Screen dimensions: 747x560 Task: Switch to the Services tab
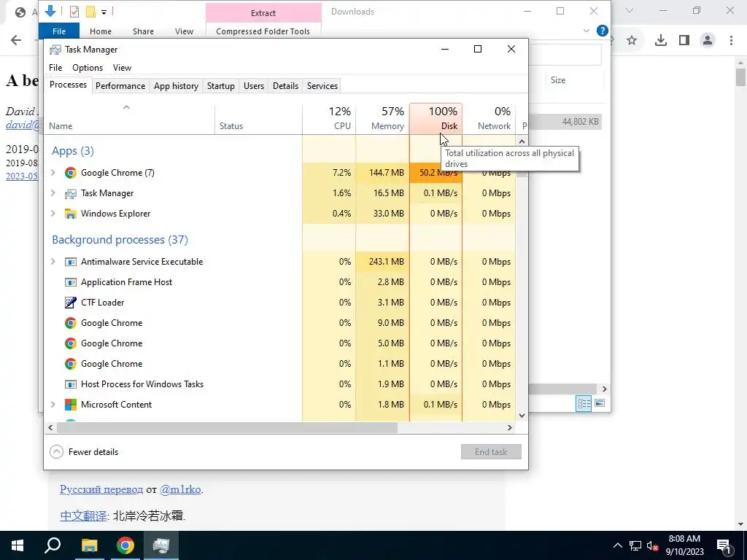point(322,86)
